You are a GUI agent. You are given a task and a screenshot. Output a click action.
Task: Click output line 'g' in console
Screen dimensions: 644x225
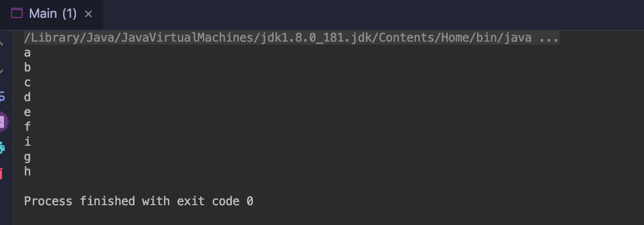tap(28, 156)
